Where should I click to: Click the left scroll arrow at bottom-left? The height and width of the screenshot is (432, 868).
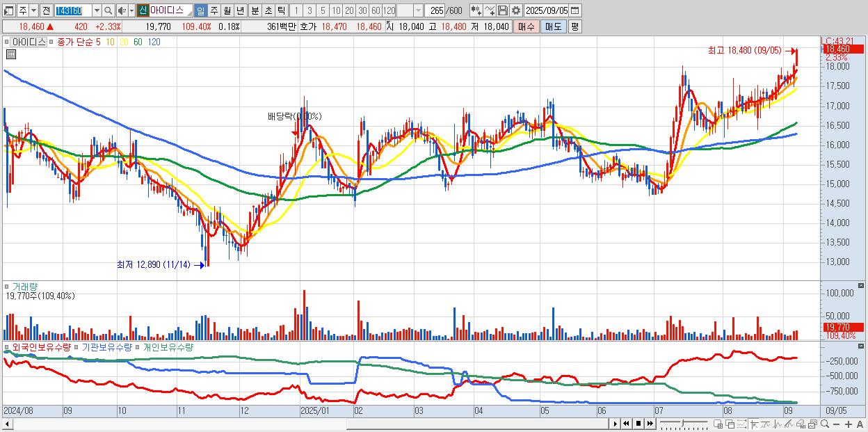(x=8, y=424)
